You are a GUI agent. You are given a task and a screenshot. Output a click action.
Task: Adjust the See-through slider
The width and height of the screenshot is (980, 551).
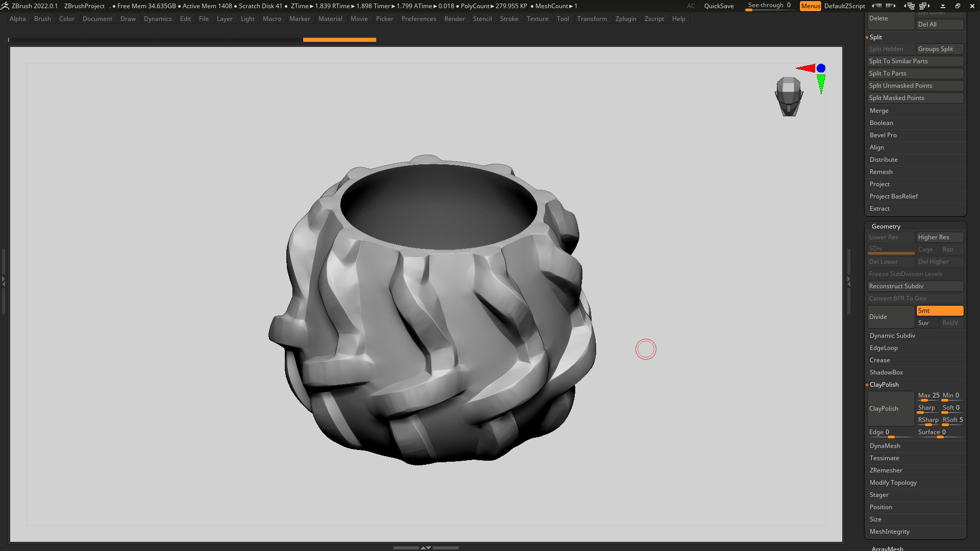point(769,6)
